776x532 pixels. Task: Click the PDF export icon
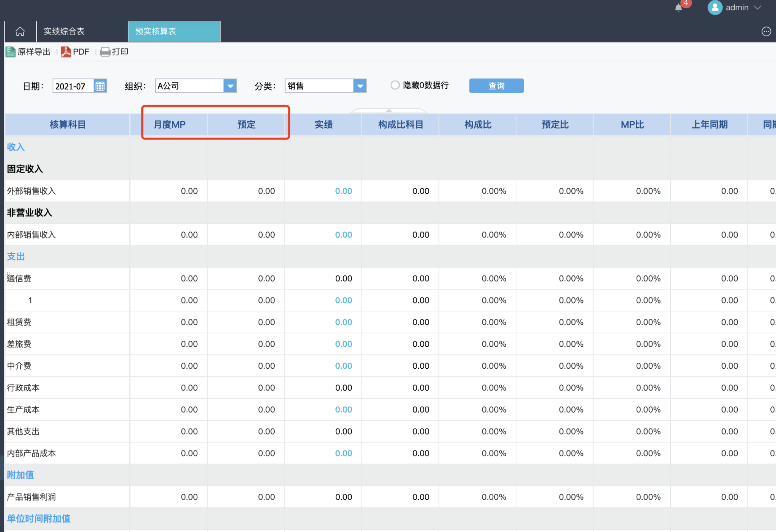(x=66, y=52)
